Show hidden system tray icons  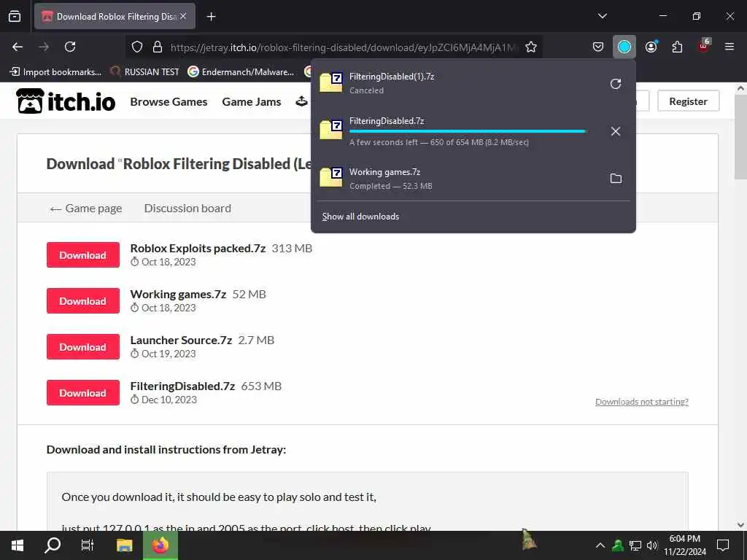pyautogui.click(x=600, y=545)
